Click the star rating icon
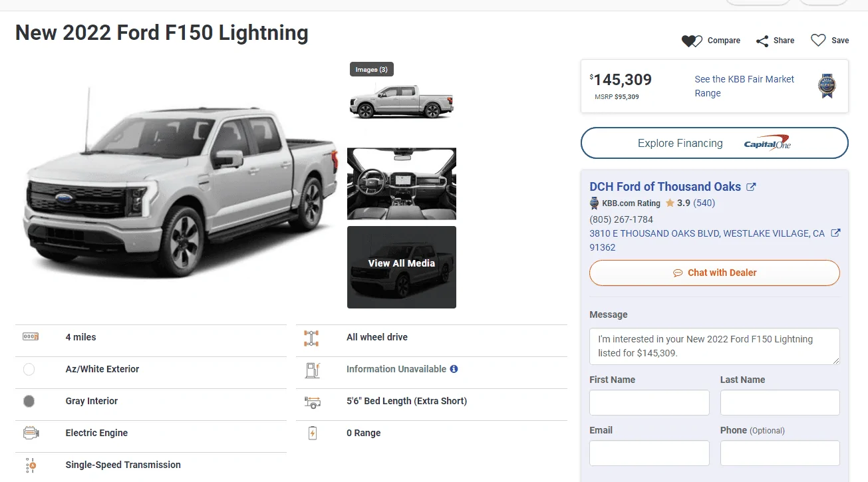The width and height of the screenshot is (868, 482). (670, 203)
